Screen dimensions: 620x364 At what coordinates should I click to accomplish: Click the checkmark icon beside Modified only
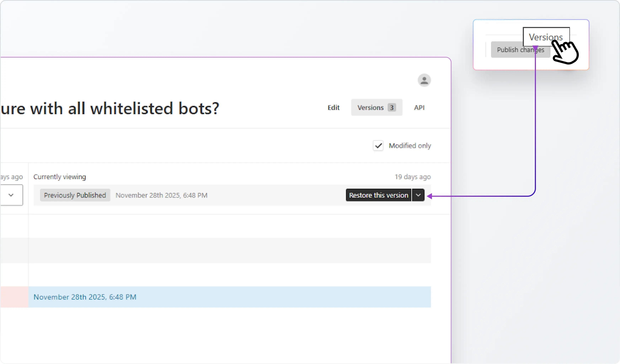[378, 146]
